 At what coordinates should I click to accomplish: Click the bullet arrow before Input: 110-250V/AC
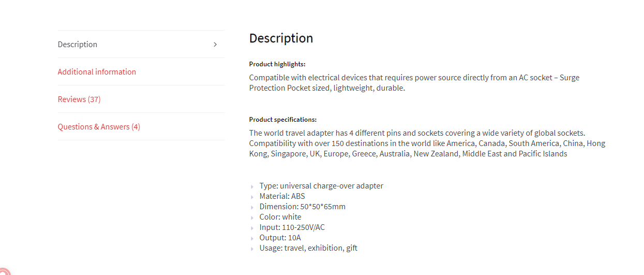[252, 228]
